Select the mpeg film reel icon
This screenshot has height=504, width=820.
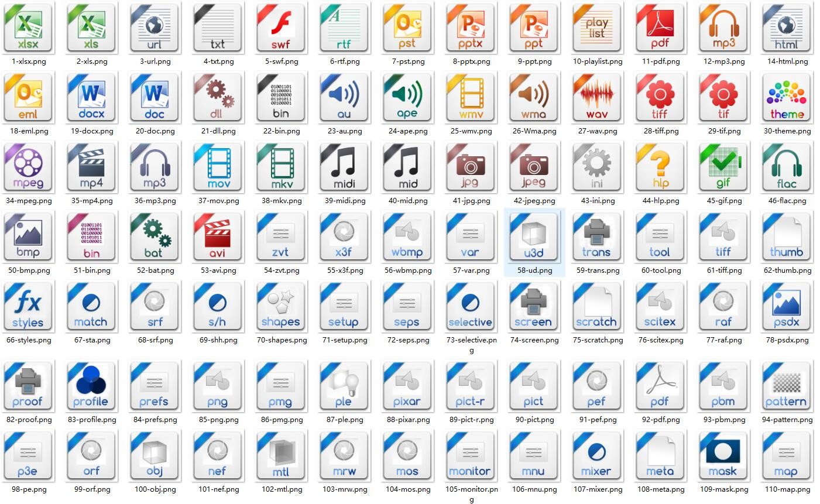28,167
